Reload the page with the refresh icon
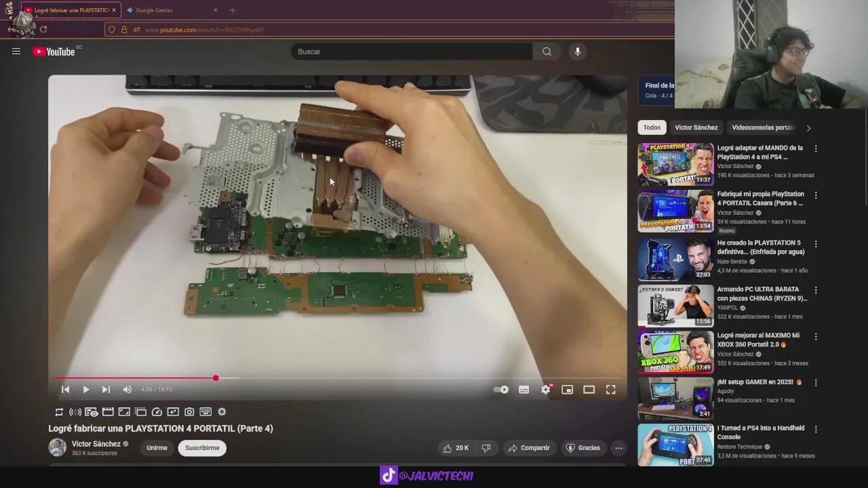Viewport: 868px width, 488px height. click(43, 29)
